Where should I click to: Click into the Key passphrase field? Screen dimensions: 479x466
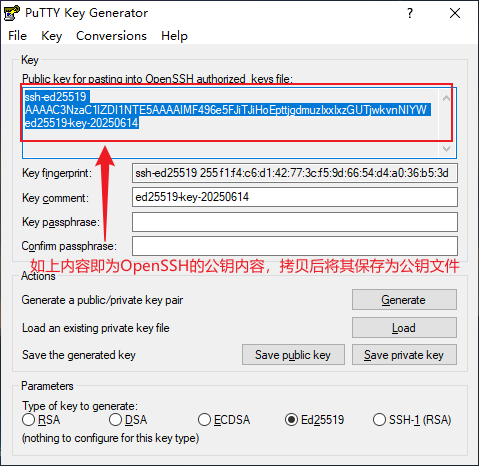[x=295, y=222]
